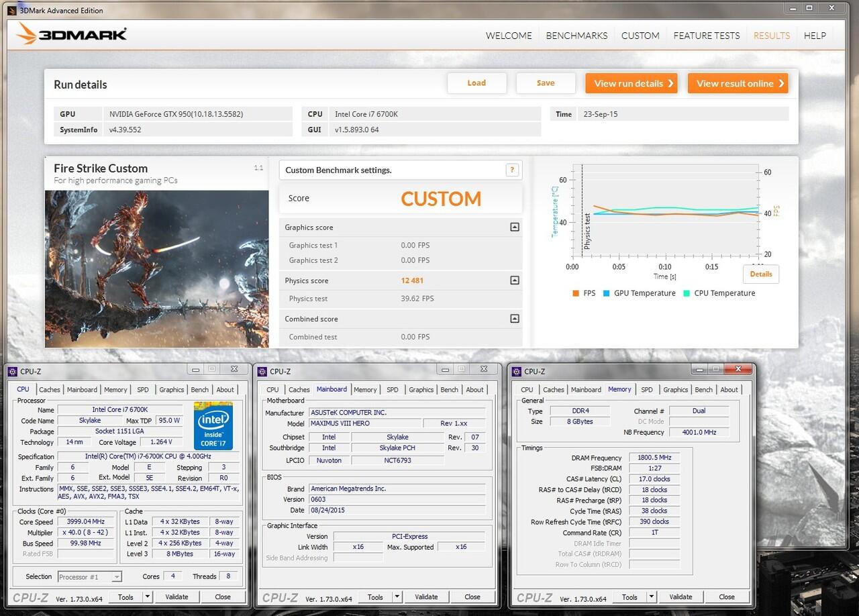The image size is (859, 616).
Task: Open Graphics tab in right CPU-Z window
Action: tap(676, 390)
